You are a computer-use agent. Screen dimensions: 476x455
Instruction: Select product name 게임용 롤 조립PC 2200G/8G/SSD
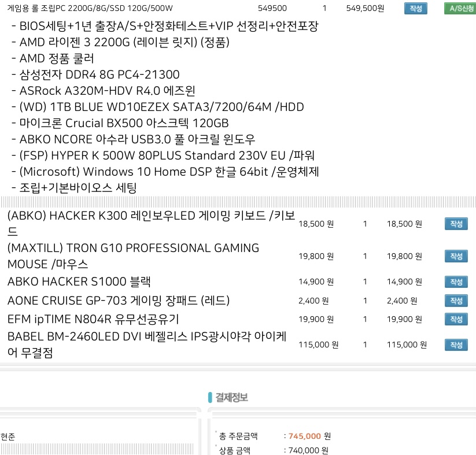(x=90, y=8)
